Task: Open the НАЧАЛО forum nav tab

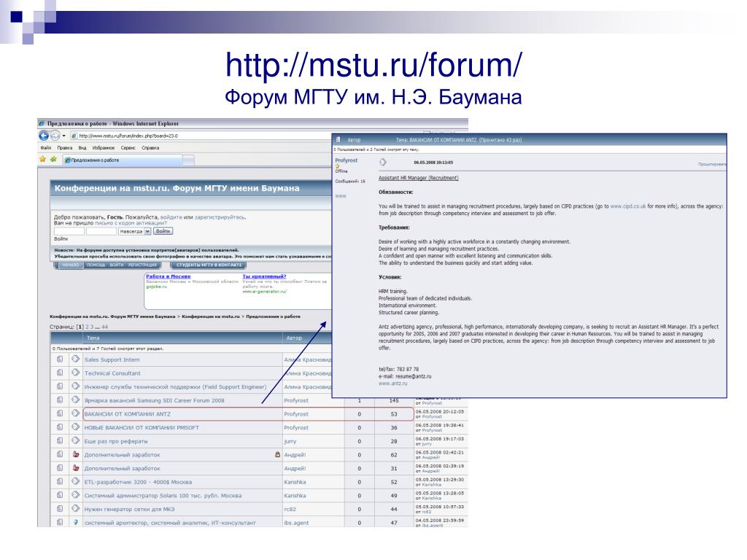Action: pyautogui.click(x=71, y=265)
